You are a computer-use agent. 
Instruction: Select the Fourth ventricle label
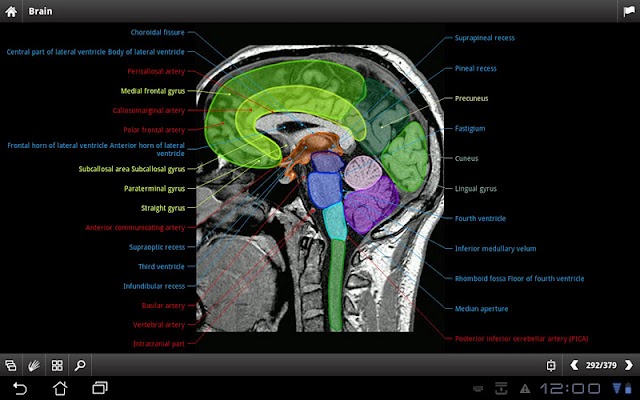click(480, 218)
